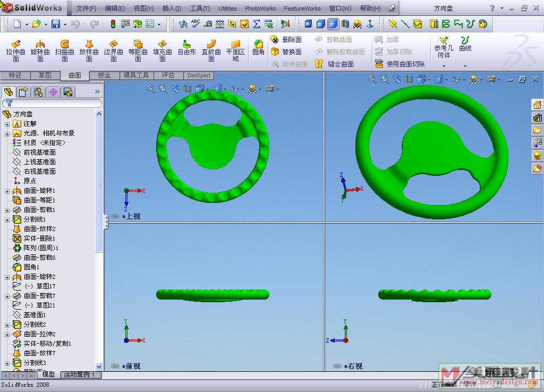Expand the 曲面-拉伸2 feature node
Viewport: 544px width, 392px height.
7,335
